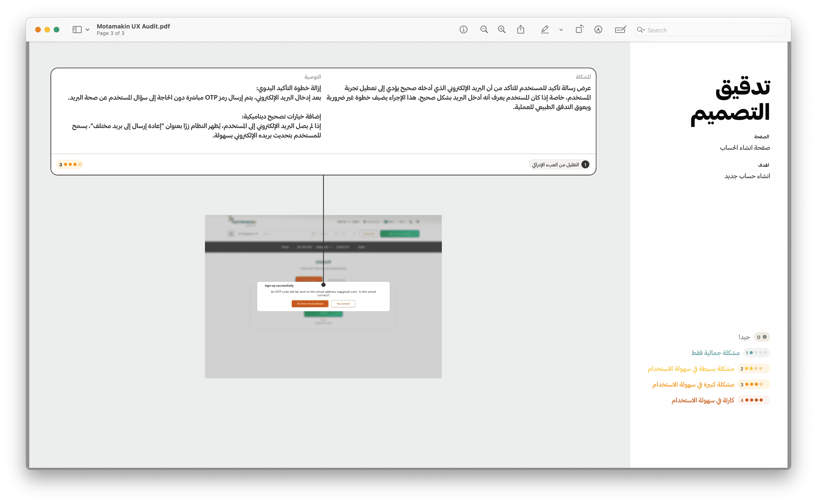The image size is (817, 504).
Task: Show the Markup toolbar
Action: point(598,30)
